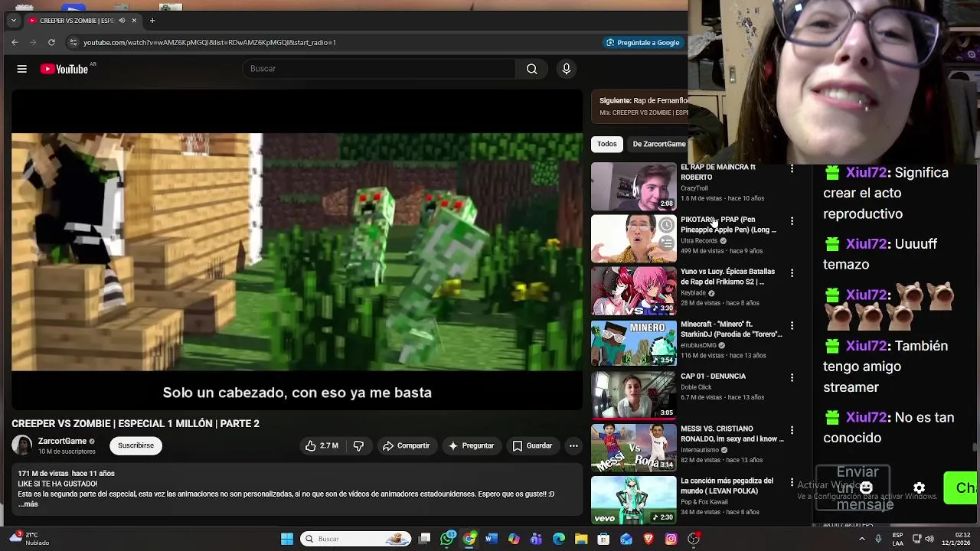980x551 pixels.
Task: Click the Pregúntale a Google button
Action: [x=643, y=43]
